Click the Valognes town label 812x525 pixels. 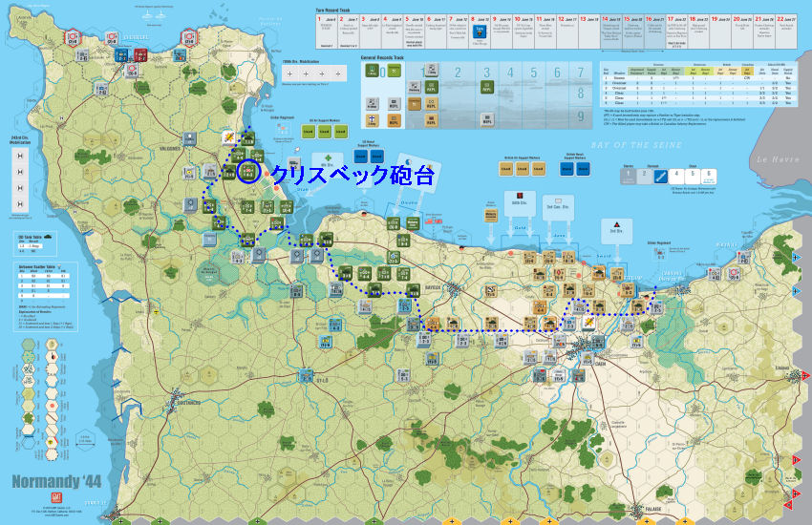tap(170, 149)
